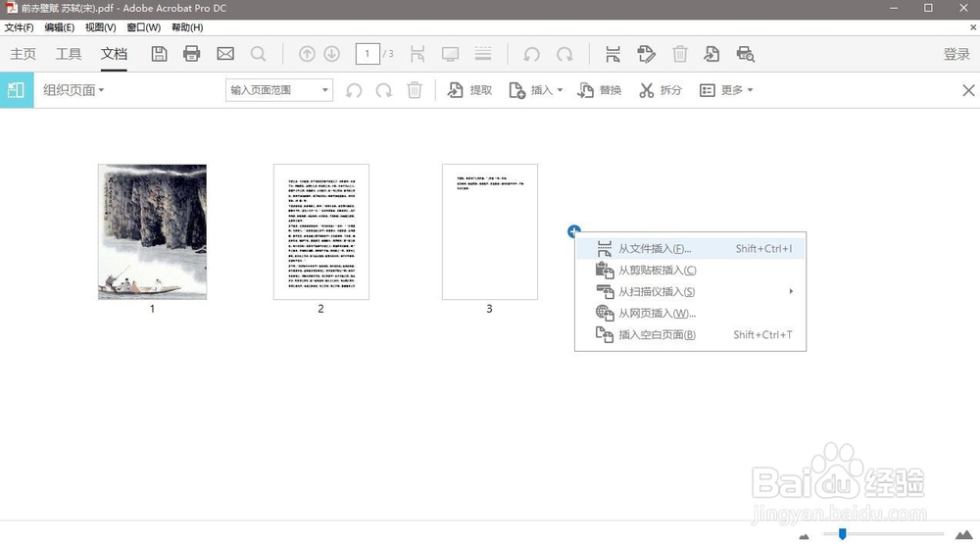The width and height of the screenshot is (980, 547).
Task: Open the 插入 insert dropdown
Action: click(536, 90)
